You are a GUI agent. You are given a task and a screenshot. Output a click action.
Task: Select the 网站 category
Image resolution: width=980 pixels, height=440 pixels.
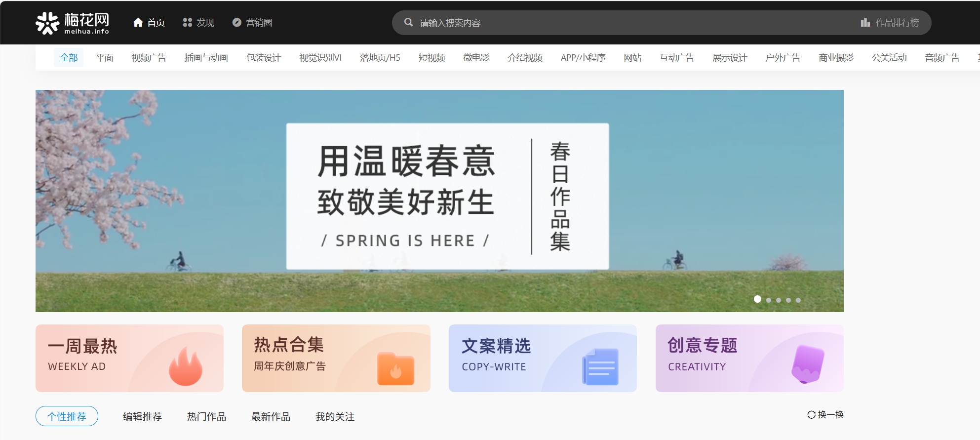point(632,58)
